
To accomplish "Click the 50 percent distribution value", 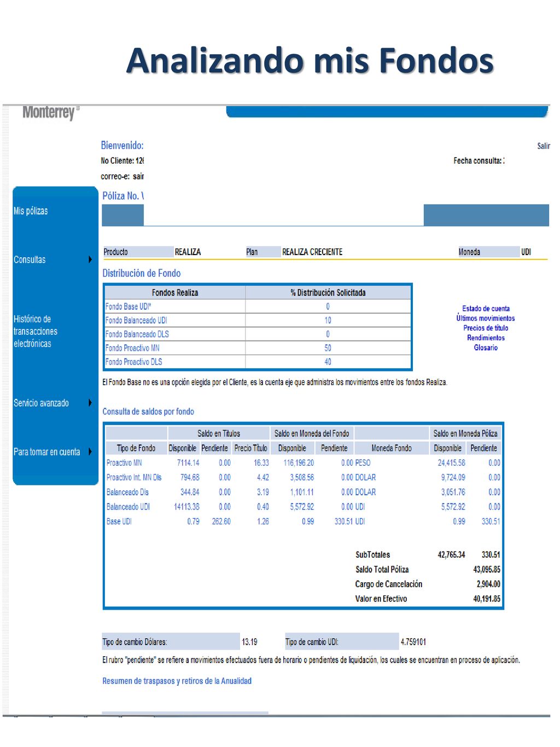I will tap(328, 348).
